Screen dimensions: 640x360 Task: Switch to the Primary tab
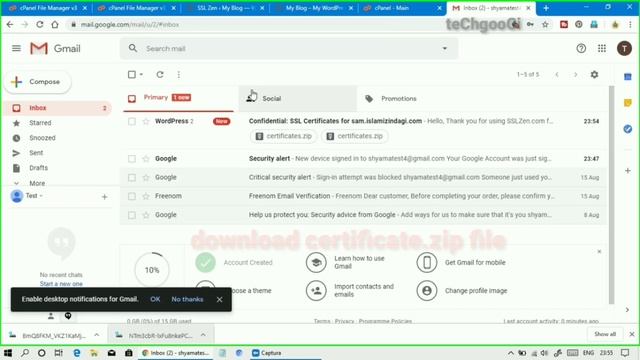(178, 98)
